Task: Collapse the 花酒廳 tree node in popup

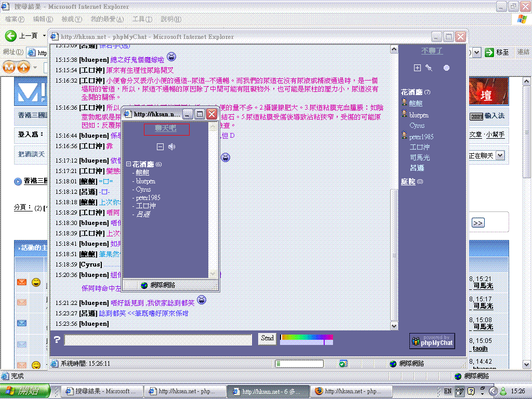Action: pyautogui.click(x=129, y=164)
